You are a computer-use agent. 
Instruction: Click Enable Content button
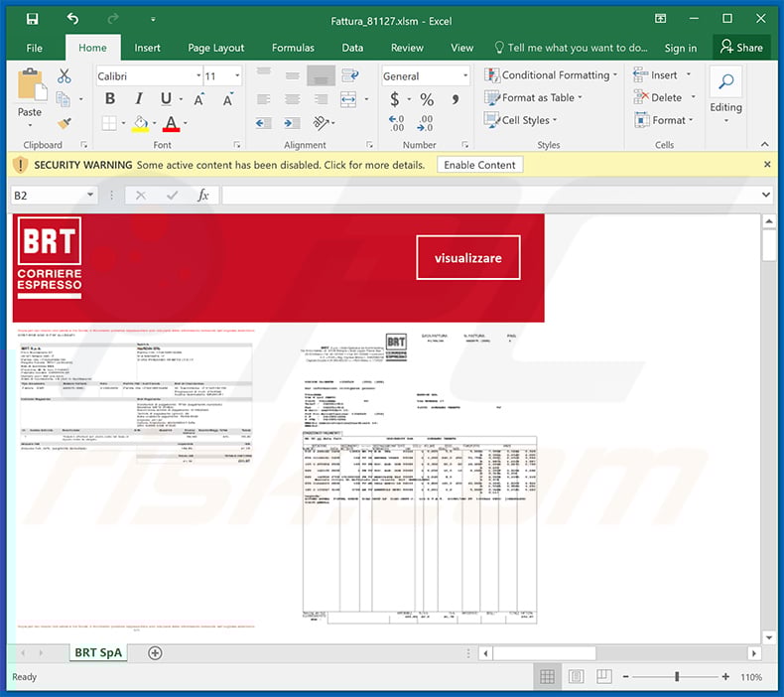pyautogui.click(x=479, y=165)
